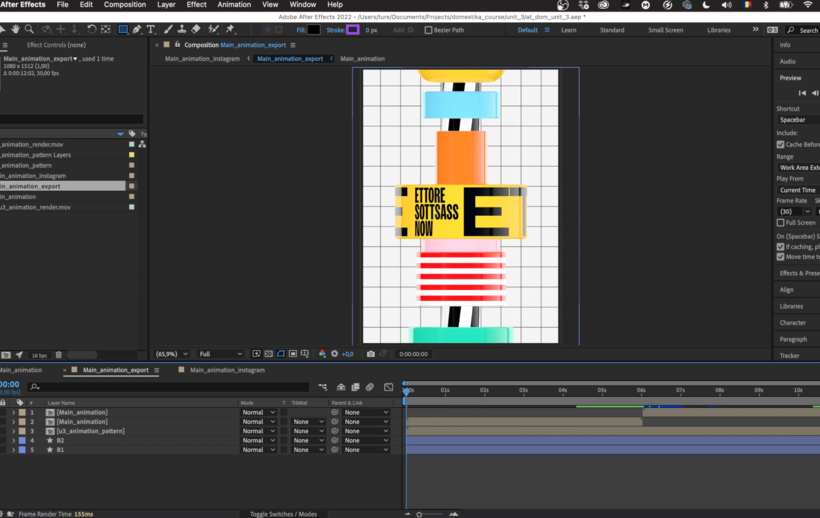Toggle the composition viewer lock icon
This screenshot has width=820, height=518.
(x=177, y=44)
